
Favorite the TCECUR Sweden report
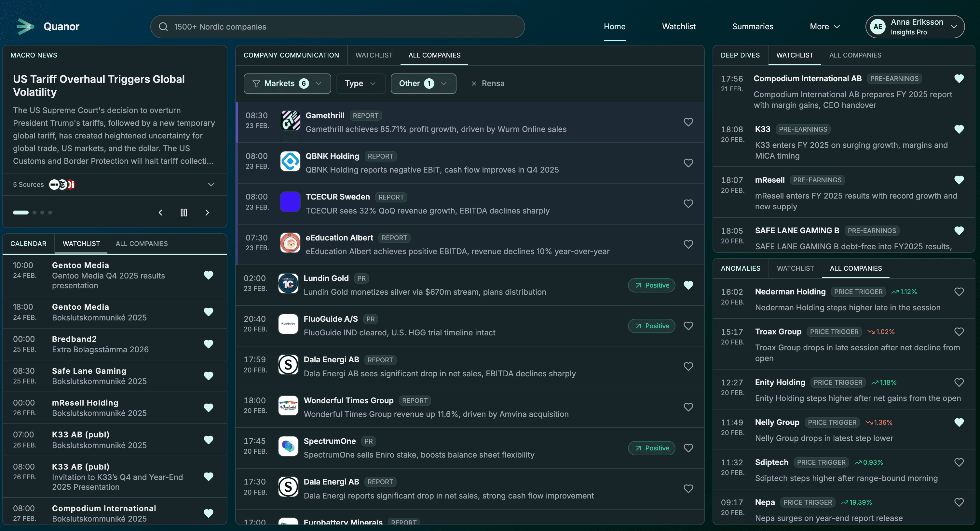click(x=688, y=203)
